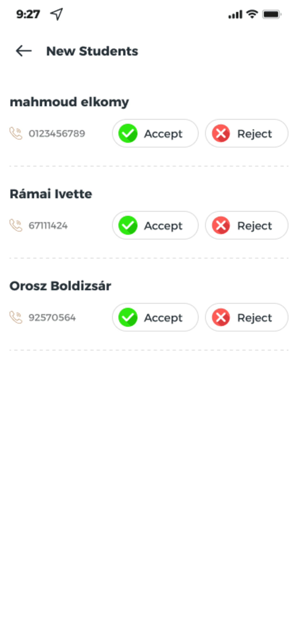The width and height of the screenshot is (298, 644).
Task: Go back using the left arrow icon
Action: (24, 51)
